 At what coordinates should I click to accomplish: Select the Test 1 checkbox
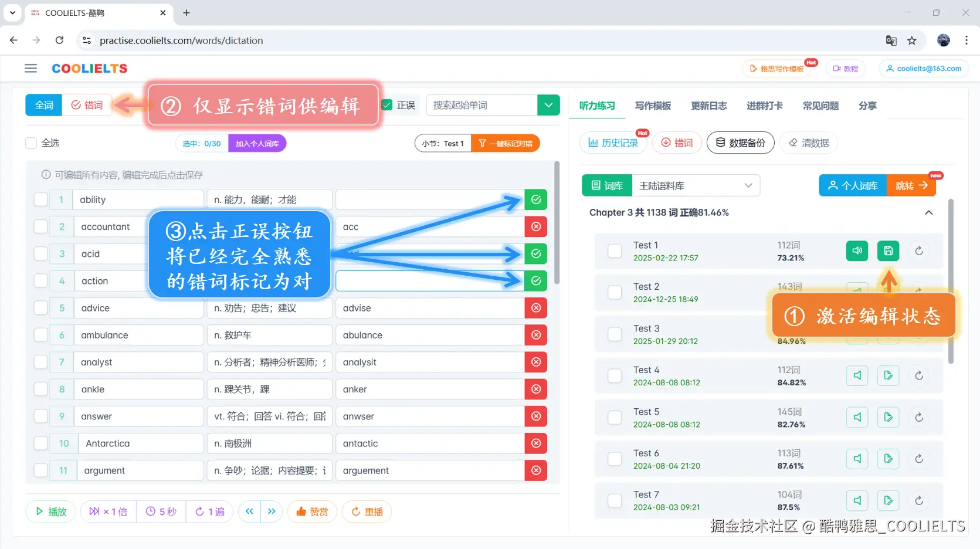(615, 250)
